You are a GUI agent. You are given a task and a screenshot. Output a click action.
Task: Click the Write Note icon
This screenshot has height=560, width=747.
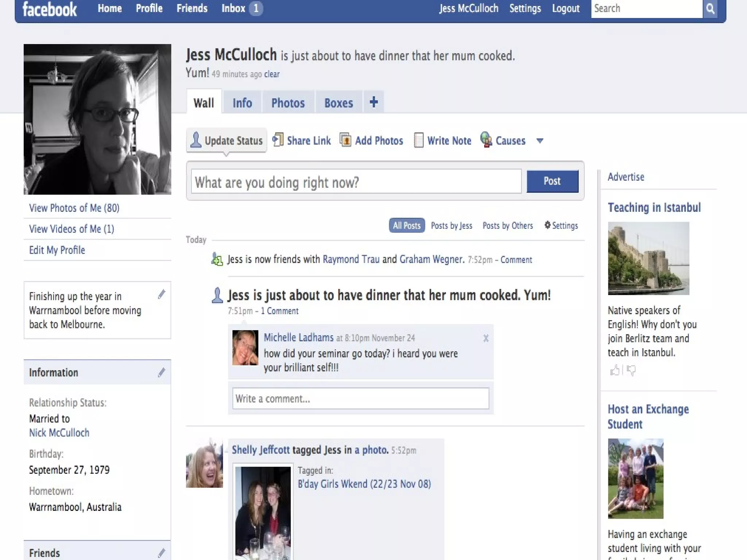[x=418, y=140]
